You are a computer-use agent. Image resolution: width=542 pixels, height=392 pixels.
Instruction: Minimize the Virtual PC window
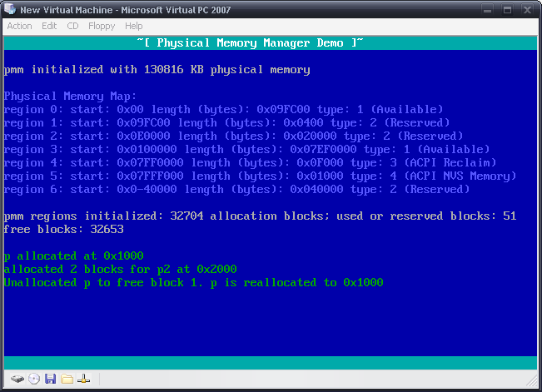click(x=488, y=10)
